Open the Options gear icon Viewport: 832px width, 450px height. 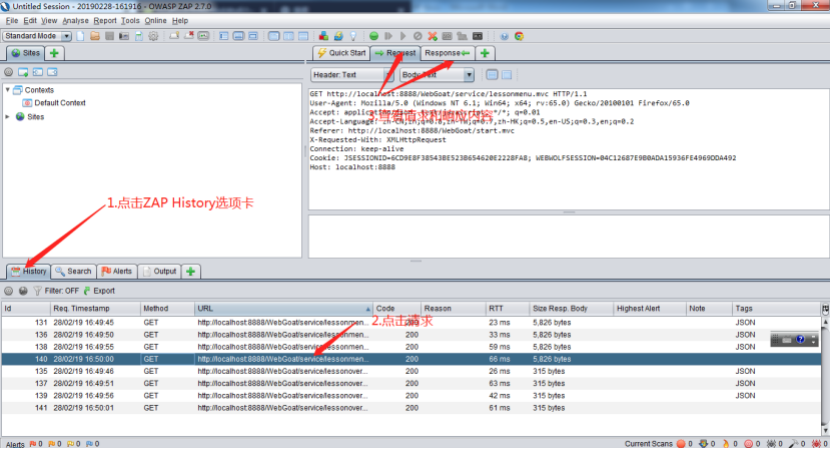[x=153, y=36]
